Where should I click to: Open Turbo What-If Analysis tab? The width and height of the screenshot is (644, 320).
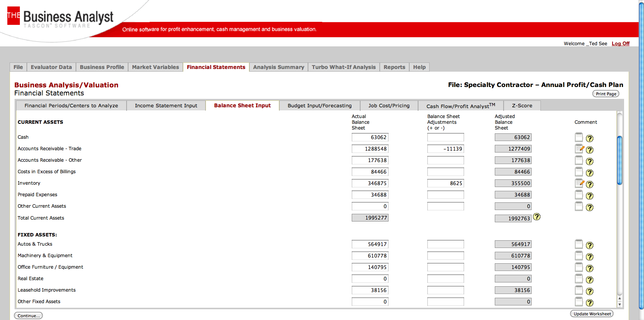[344, 67]
